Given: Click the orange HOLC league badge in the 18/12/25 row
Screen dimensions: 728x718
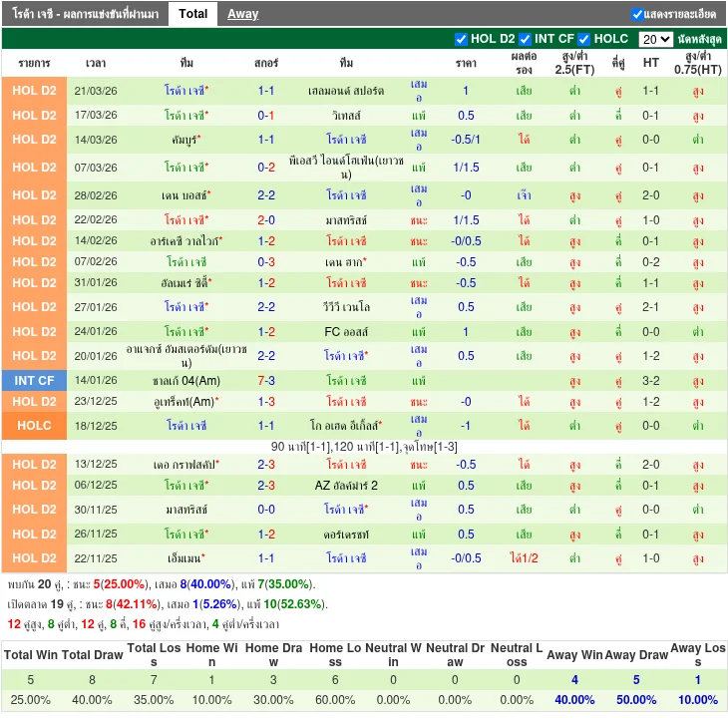Looking at the screenshot, I should 35,426.
